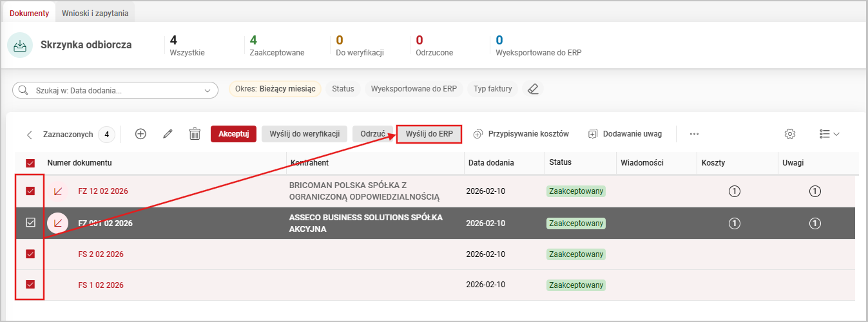Switch to Wnioski i zapytania tab
This screenshot has width=868, height=322.
pyautogui.click(x=95, y=13)
